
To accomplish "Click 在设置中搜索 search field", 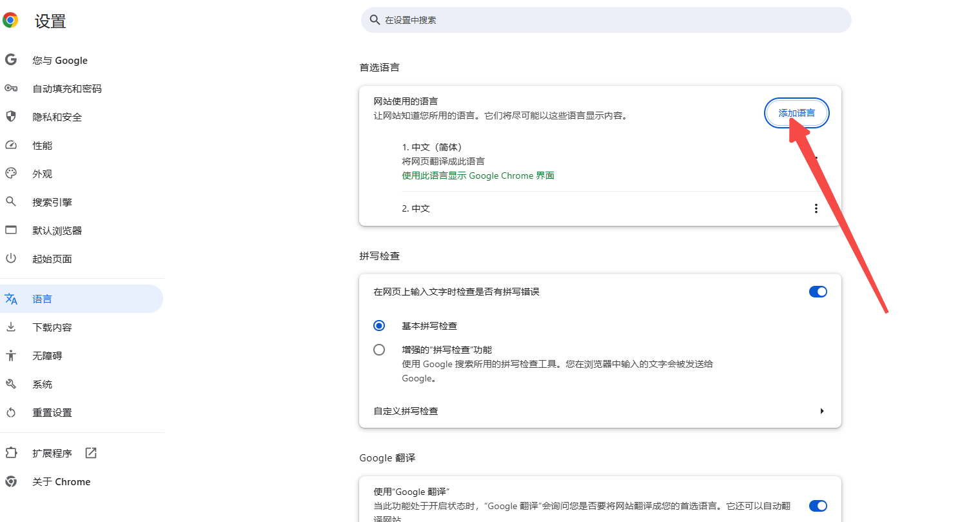I will pos(606,20).
